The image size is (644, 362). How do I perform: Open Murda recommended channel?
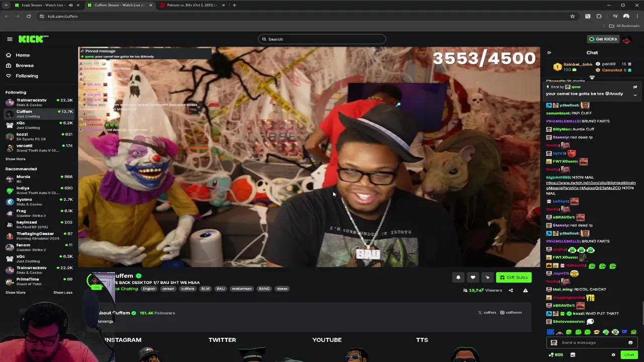click(x=39, y=178)
